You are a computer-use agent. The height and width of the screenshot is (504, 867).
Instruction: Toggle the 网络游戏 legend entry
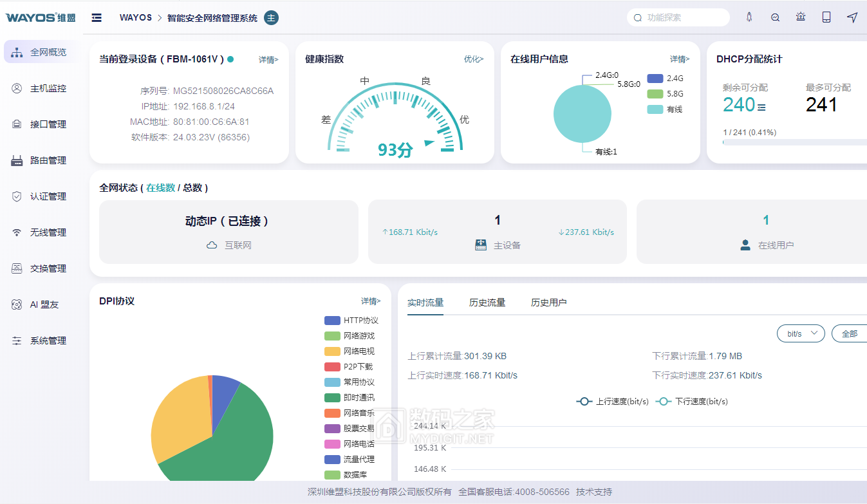click(x=350, y=336)
